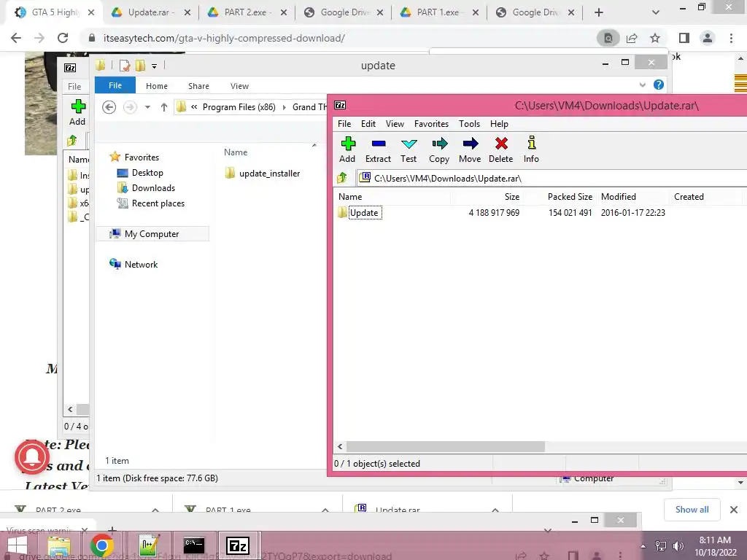Screen dimensions: 747x560
Task: Click Chrome back arrow button
Action: coord(16,38)
